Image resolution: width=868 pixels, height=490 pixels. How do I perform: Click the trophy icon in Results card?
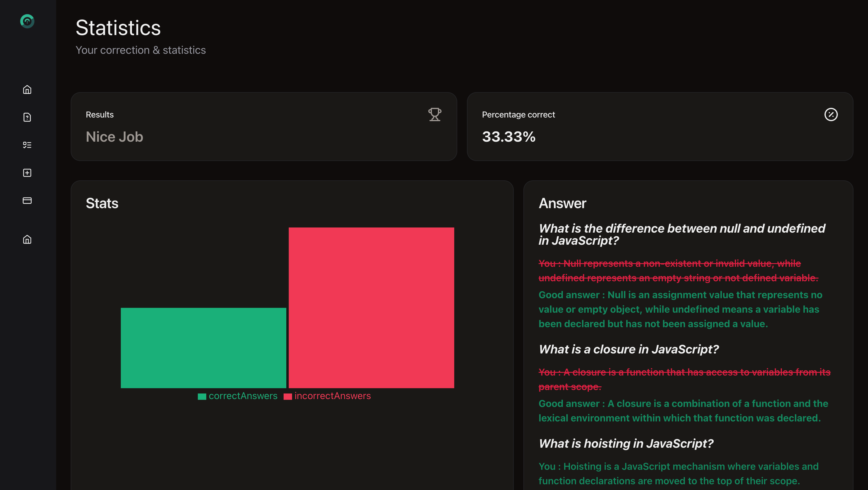tap(435, 114)
